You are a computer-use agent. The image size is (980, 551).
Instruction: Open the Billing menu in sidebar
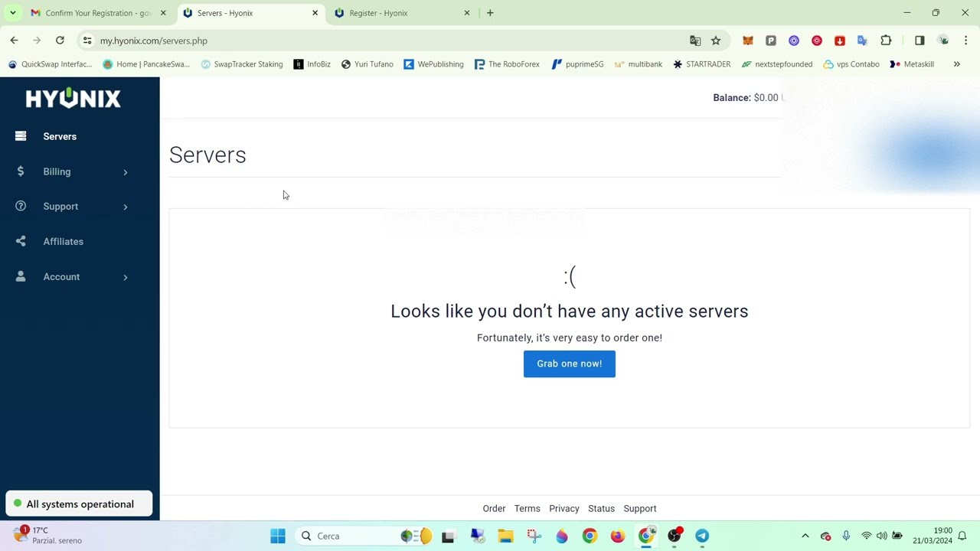(x=57, y=171)
